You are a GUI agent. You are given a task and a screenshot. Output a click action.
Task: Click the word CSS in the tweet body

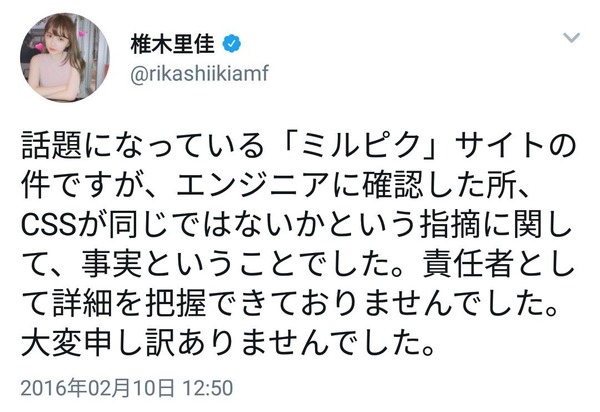(x=48, y=225)
